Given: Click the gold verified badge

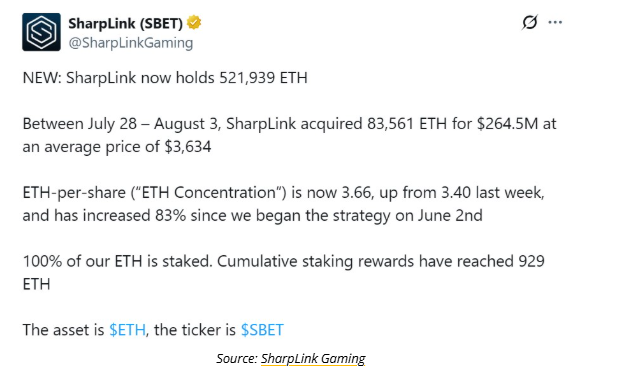Looking at the screenshot, I should [194, 22].
